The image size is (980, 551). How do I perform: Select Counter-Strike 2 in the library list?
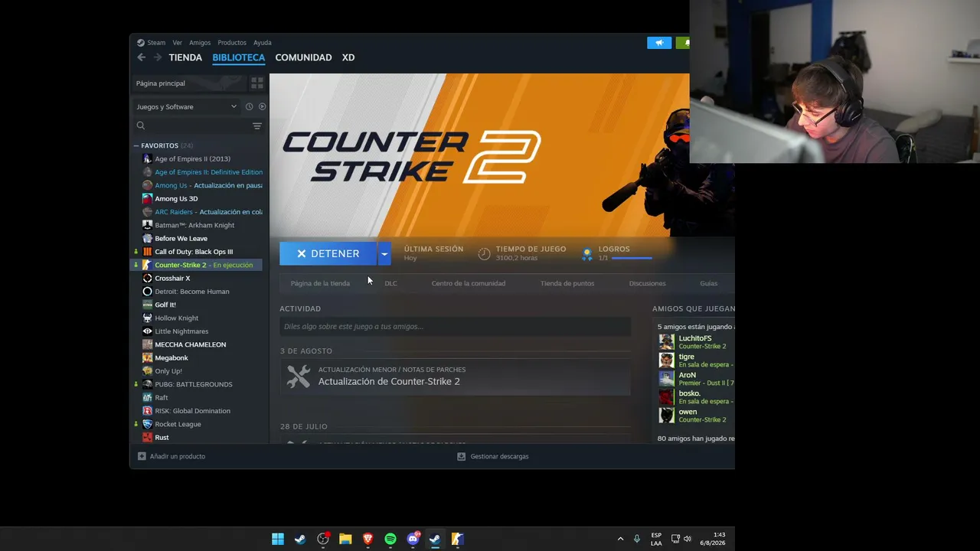pos(198,265)
